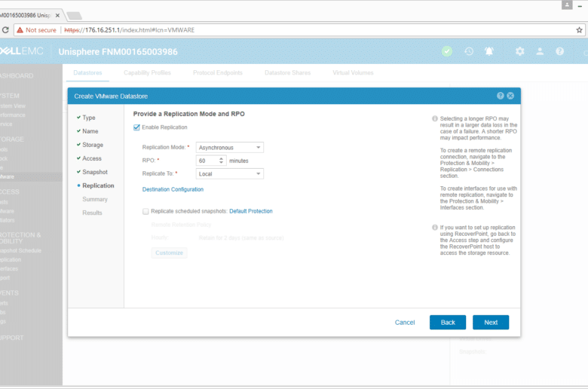588x389 pixels.
Task: Click the Dell EMC logo
Action: tap(21, 51)
